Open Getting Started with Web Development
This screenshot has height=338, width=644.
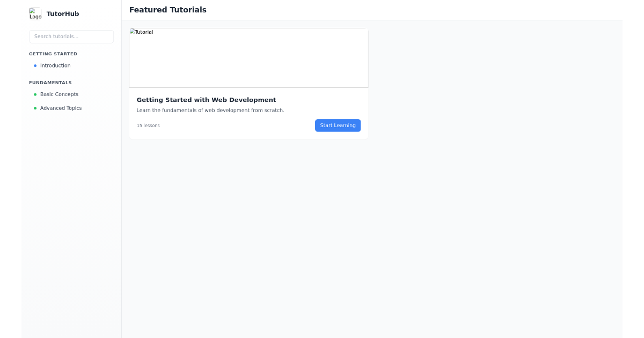(207, 100)
